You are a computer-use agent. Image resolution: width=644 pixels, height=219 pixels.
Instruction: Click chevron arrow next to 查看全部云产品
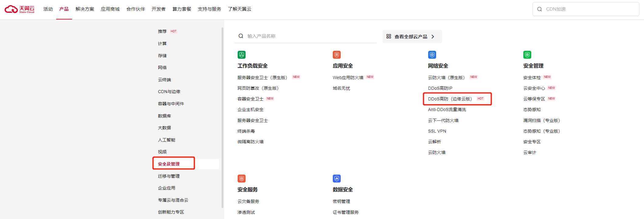[x=433, y=36]
